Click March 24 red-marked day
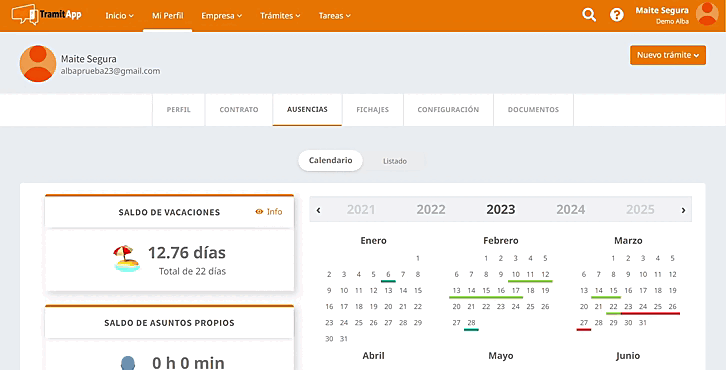The width and height of the screenshot is (726, 370). [x=643, y=307]
